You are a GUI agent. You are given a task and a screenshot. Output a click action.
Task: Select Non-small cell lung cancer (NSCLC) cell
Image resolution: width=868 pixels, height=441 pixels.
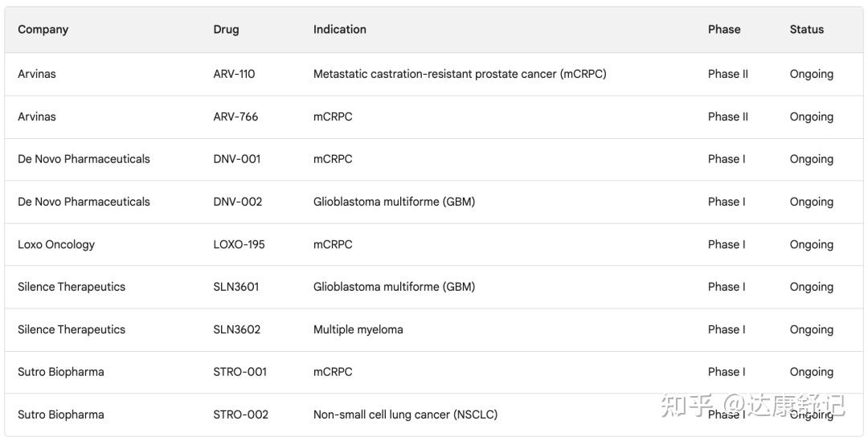point(405,414)
